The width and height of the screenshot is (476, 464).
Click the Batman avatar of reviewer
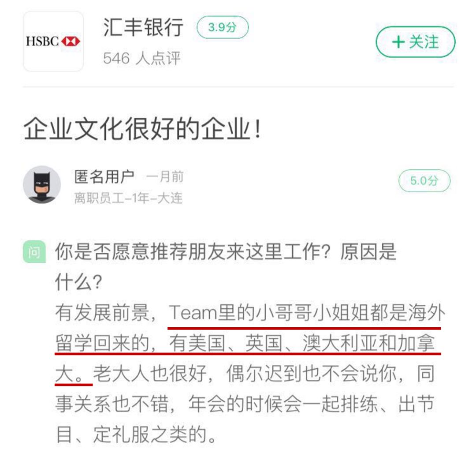click(42, 184)
